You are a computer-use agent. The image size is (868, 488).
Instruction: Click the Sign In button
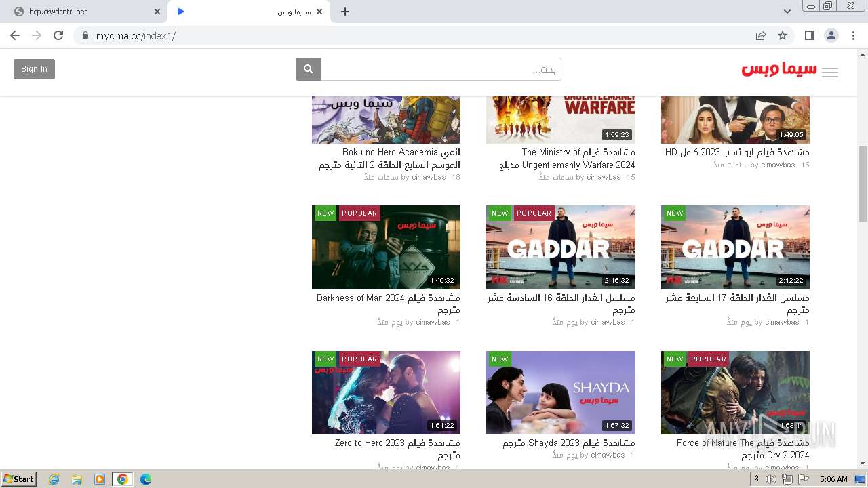34,69
